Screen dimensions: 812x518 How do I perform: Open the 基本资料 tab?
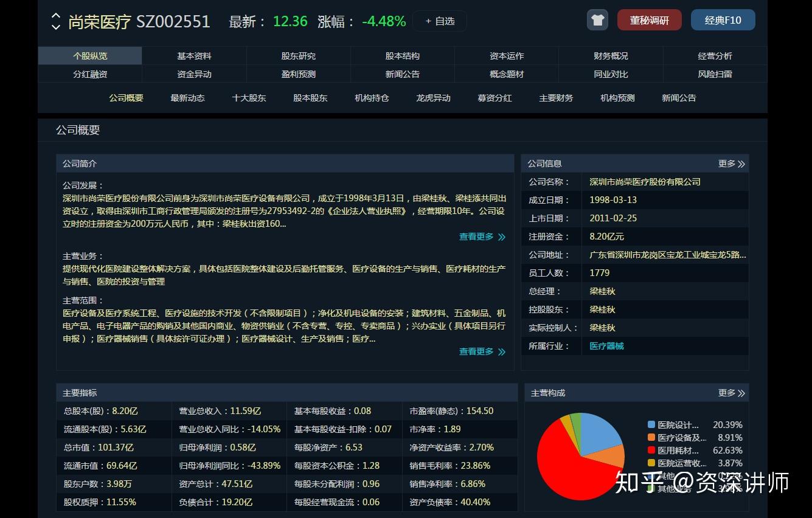tap(194, 56)
